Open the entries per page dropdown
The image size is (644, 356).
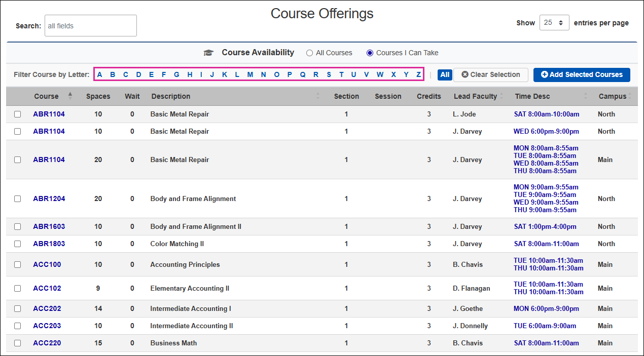(554, 23)
